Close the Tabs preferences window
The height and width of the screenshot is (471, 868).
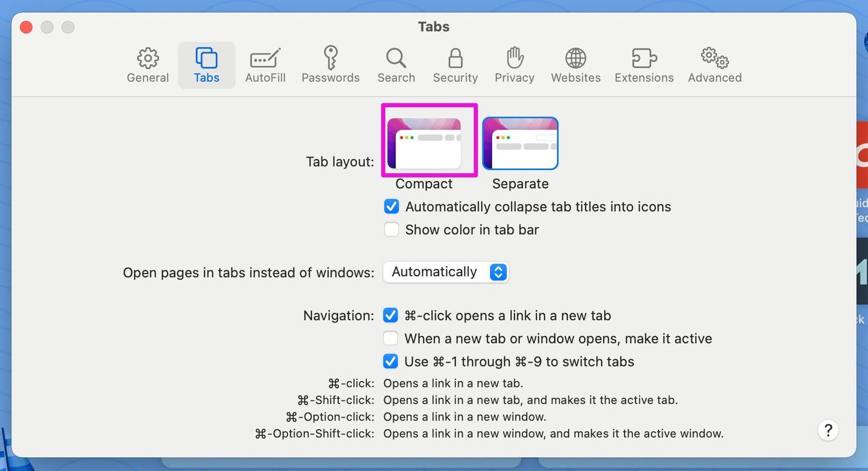click(x=26, y=27)
